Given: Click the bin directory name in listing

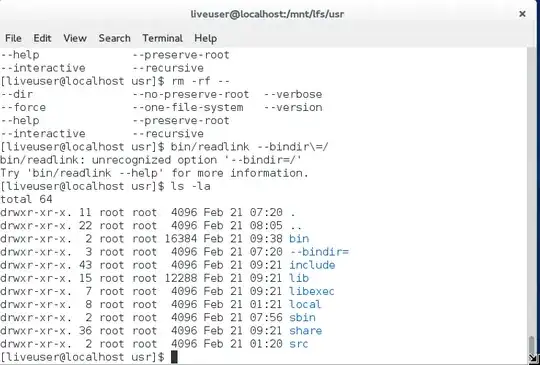Looking at the screenshot, I should click(x=299, y=239).
